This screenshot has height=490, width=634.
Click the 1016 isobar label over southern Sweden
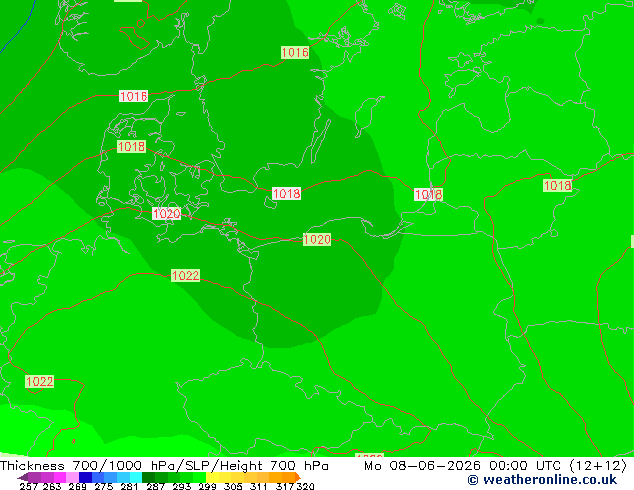pyautogui.click(x=295, y=52)
